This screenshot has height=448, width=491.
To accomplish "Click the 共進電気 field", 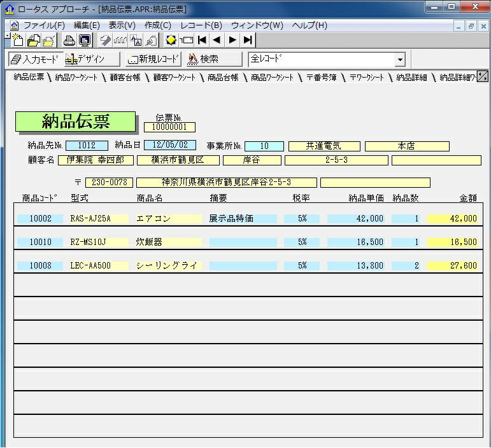I will (x=324, y=146).
